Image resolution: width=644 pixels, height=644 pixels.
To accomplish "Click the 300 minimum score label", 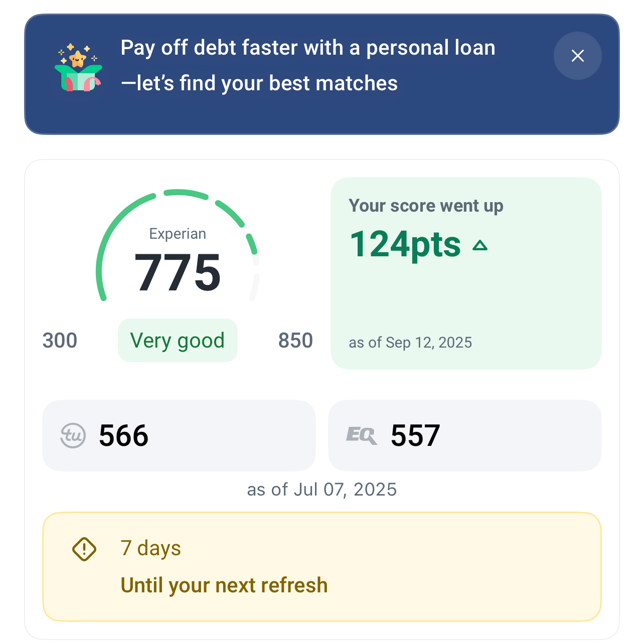I will point(60,341).
